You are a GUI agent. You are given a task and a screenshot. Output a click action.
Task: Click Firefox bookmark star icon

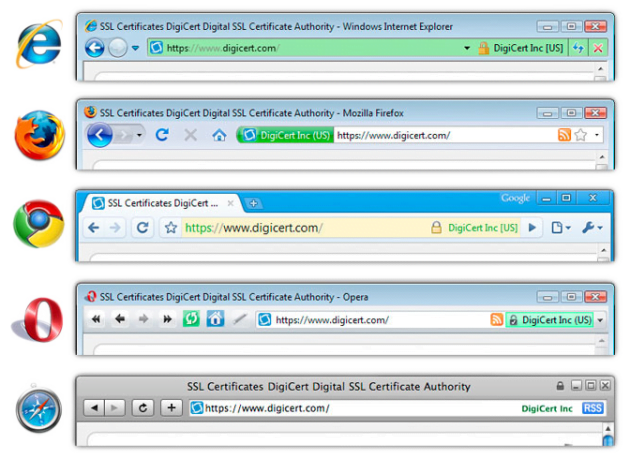(x=581, y=135)
